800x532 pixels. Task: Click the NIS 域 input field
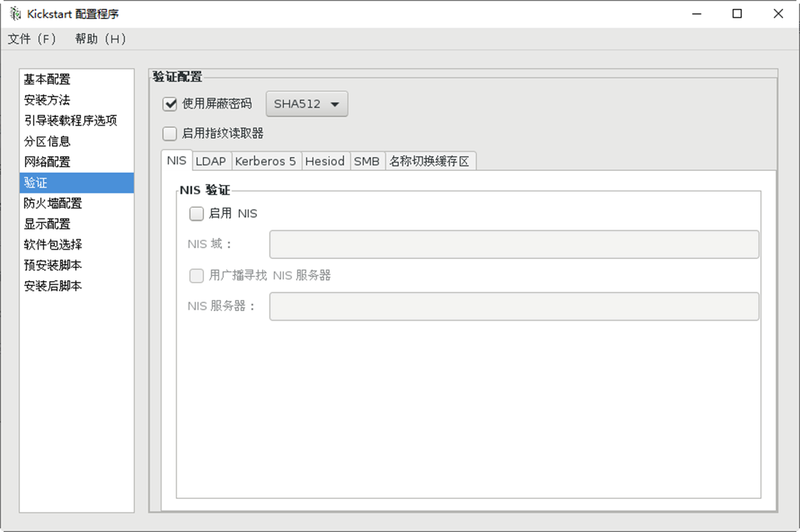(x=514, y=244)
